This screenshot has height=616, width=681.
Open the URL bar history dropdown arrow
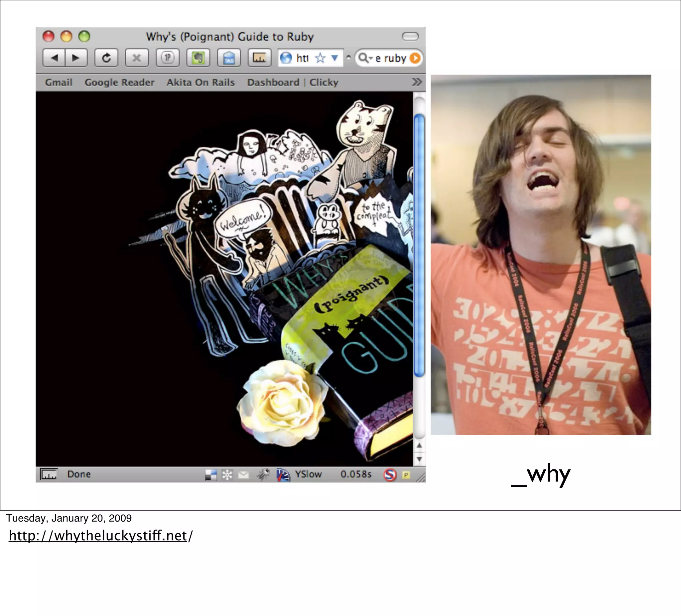[x=335, y=58]
